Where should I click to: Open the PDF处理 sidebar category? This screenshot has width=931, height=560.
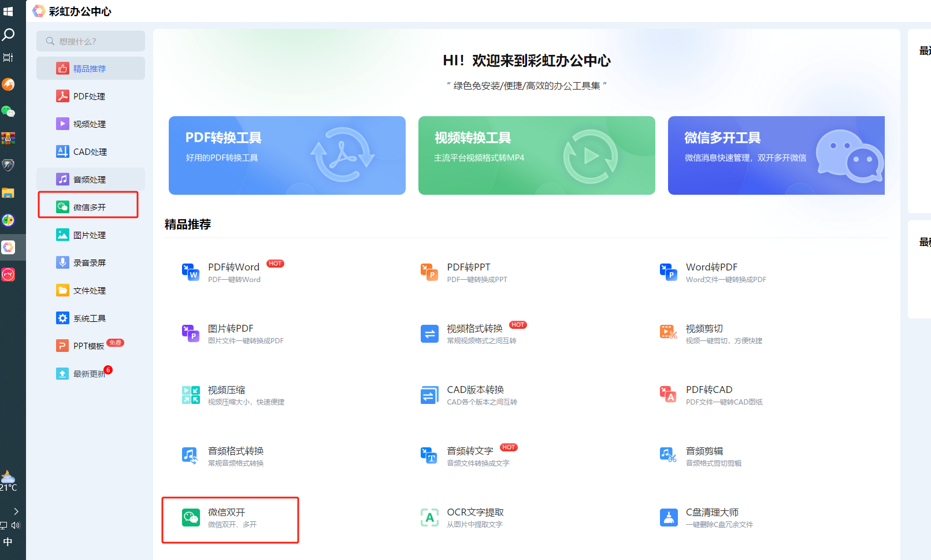(x=91, y=96)
